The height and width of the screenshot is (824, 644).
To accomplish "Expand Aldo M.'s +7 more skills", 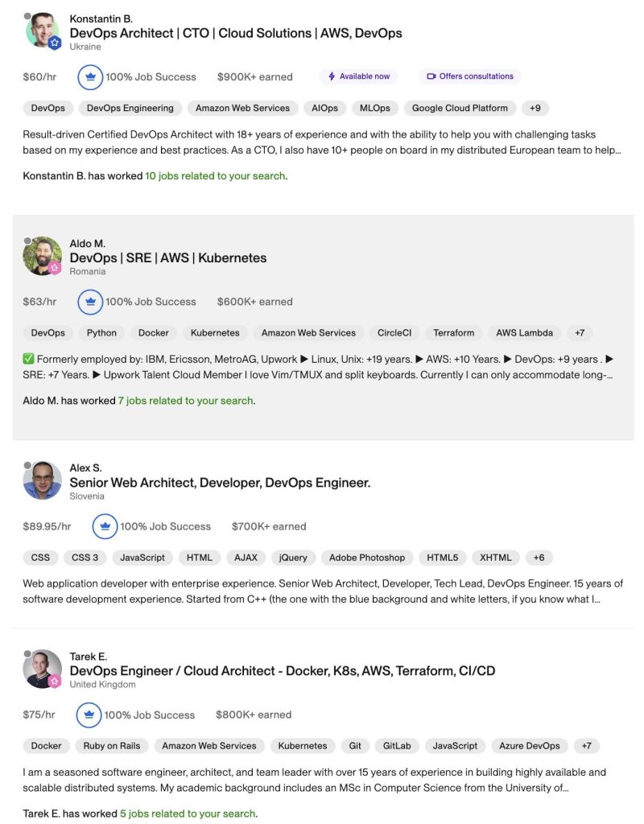I will (x=580, y=332).
